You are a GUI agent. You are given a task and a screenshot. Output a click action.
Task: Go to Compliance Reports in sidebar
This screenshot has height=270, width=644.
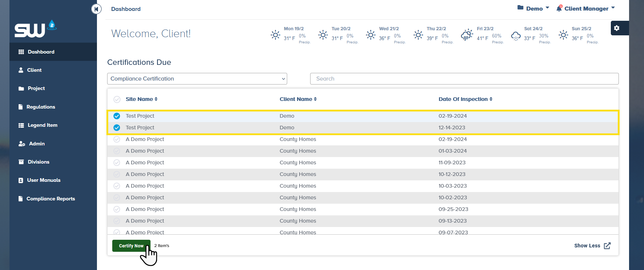click(50, 199)
